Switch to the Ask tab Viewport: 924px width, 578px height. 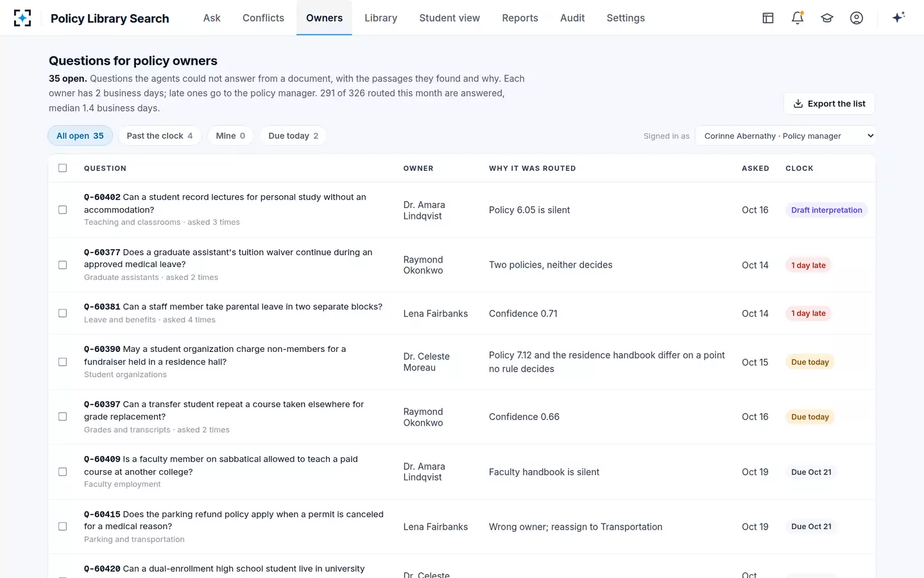click(212, 18)
